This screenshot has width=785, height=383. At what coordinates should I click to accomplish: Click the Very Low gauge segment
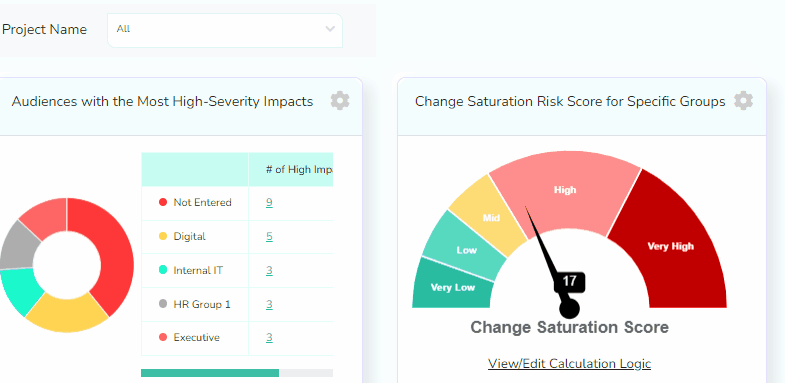pyautogui.click(x=453, y=287)
